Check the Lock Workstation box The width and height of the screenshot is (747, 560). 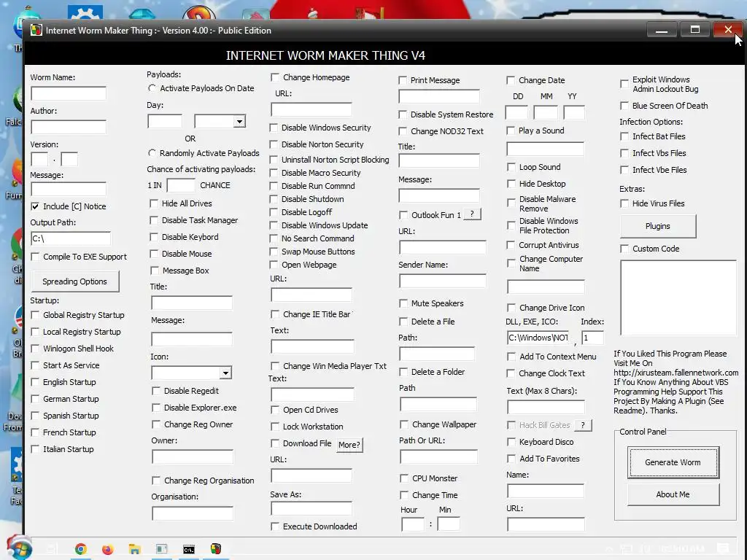click(275, 427)
